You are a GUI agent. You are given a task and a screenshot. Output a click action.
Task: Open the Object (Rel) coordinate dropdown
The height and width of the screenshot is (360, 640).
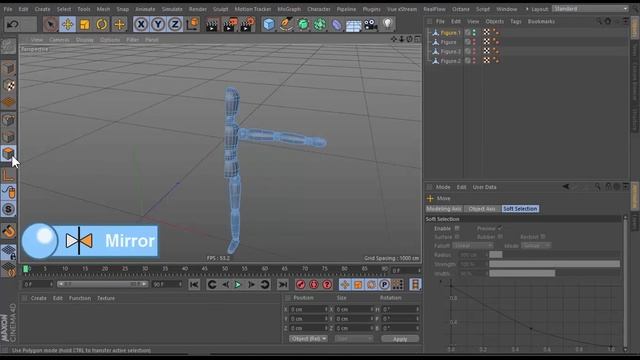308,339
